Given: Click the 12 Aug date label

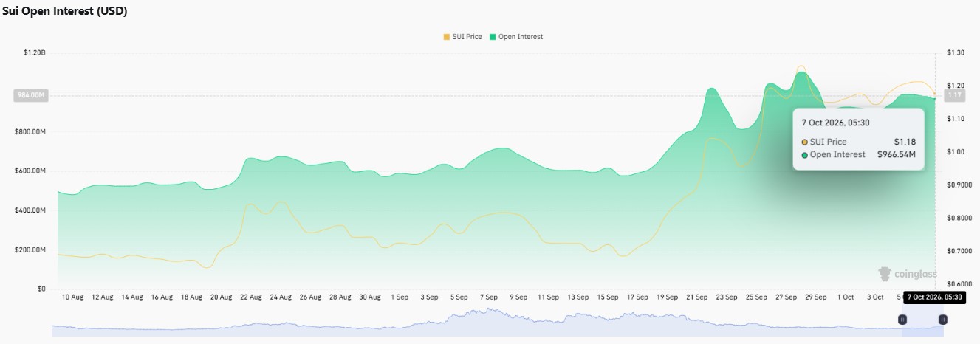Looking at the screenshot, I should click(102, 297).
